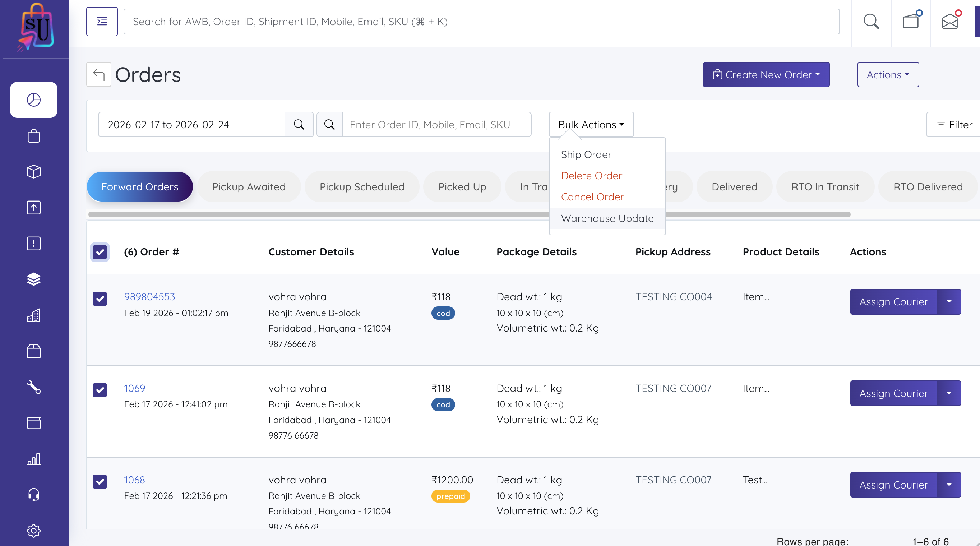Uncheck the select-all orders checkbox
The height and width of the screenshot is (546, 980).
point(100,252)
